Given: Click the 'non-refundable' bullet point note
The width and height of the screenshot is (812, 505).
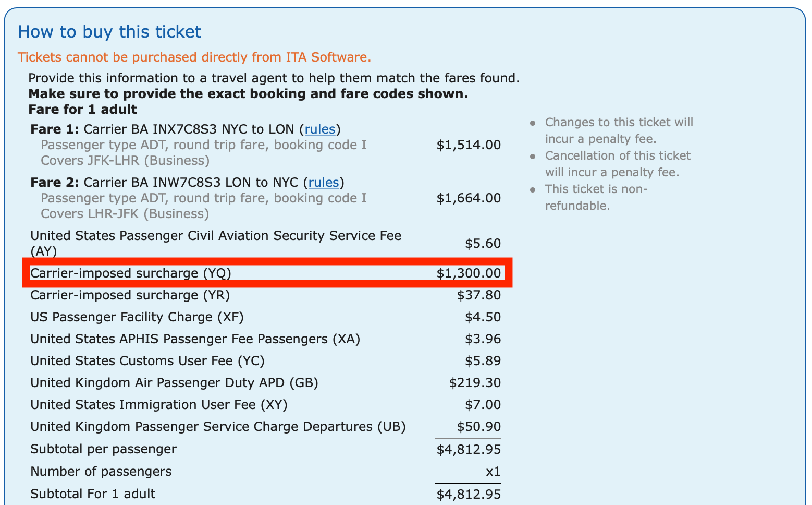Looking at the screenshot, I should coord(596,197).
